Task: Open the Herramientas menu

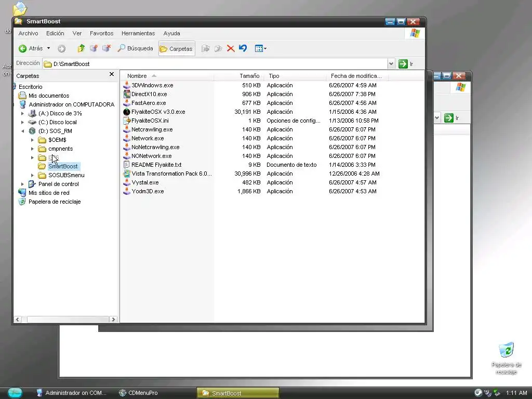Action: 138,33
